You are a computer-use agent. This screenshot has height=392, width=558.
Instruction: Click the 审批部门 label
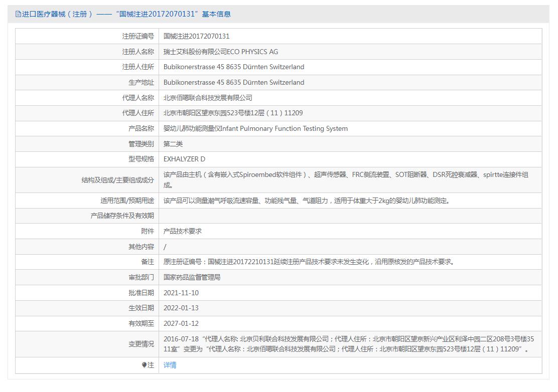[x=142, y=277]
